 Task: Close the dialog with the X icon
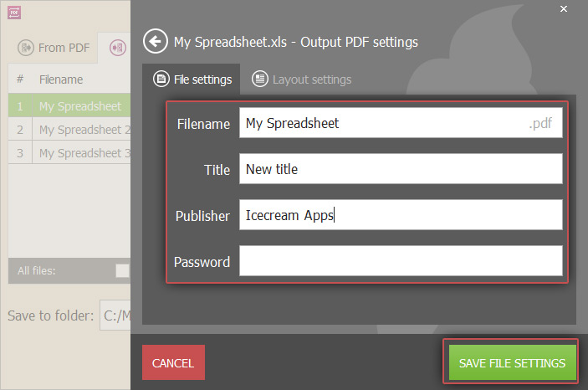[x=564, y=8]
